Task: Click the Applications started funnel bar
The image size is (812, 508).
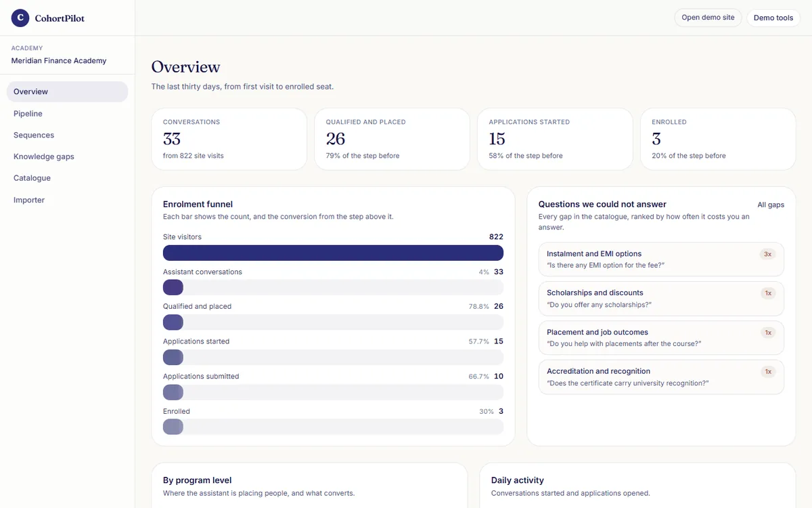Action: 333,357
